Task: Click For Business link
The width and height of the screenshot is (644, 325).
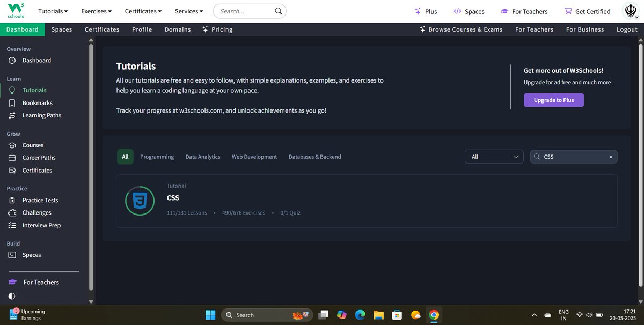Action: tap(585, 29)
